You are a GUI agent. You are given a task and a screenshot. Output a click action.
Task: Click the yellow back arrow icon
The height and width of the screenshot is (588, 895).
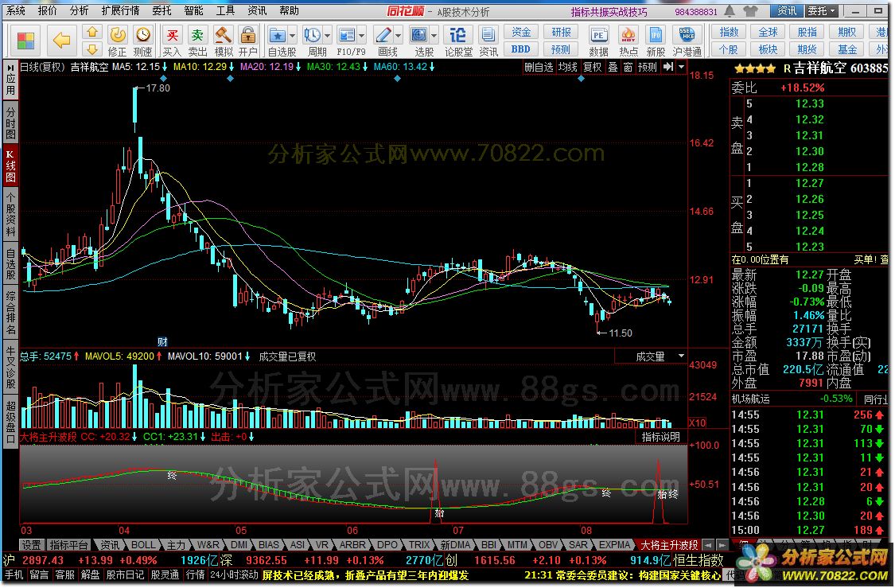(61, 40)
